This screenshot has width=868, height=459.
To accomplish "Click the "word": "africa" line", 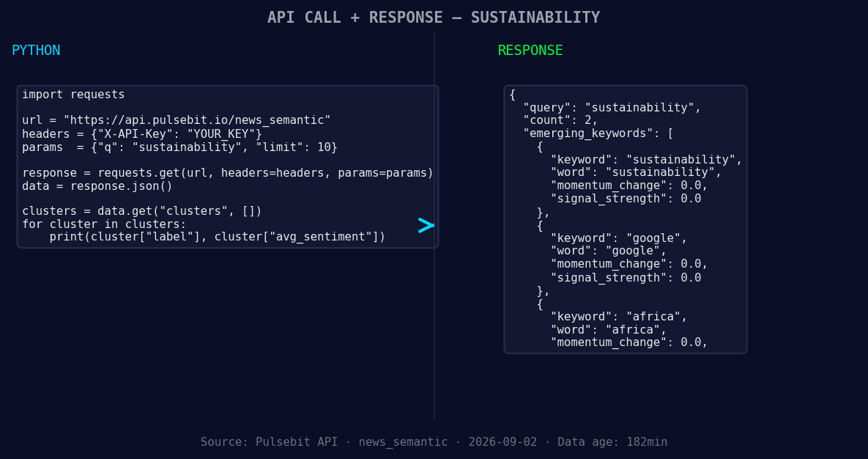I will tap(609, 330).
